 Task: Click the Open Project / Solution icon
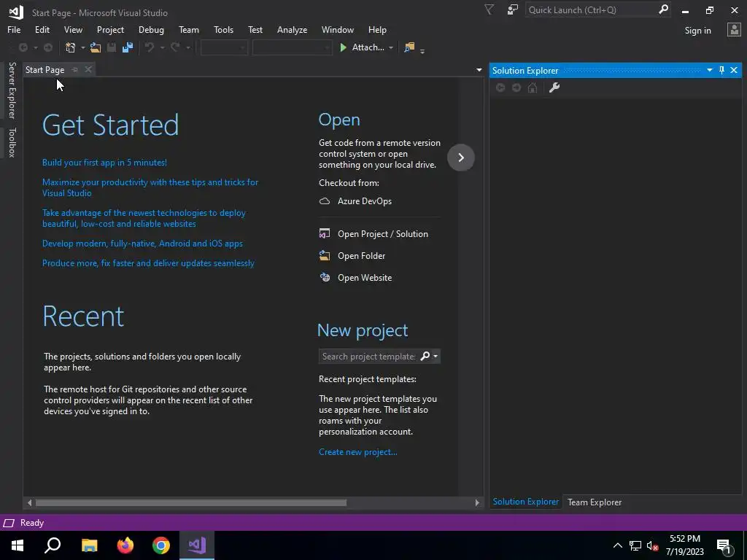coord(325,233)
